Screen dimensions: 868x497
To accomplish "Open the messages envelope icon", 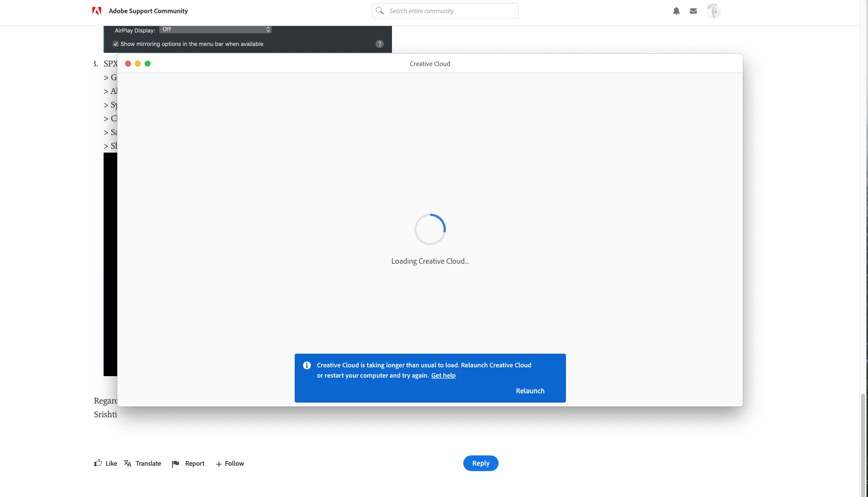I will [x=693, y=11].
